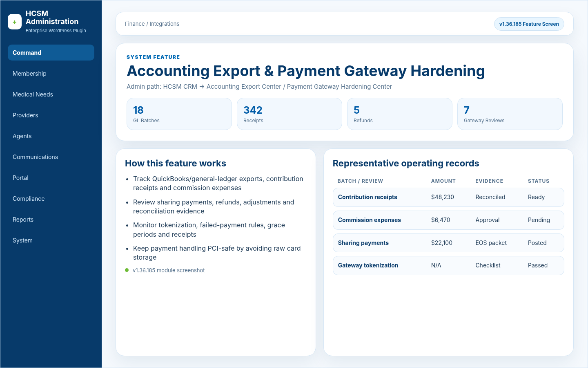Viewport: 588px width, 368px height.
Task: Click the Passed status value
Action: pyautogui.click(x=538, y=265)
